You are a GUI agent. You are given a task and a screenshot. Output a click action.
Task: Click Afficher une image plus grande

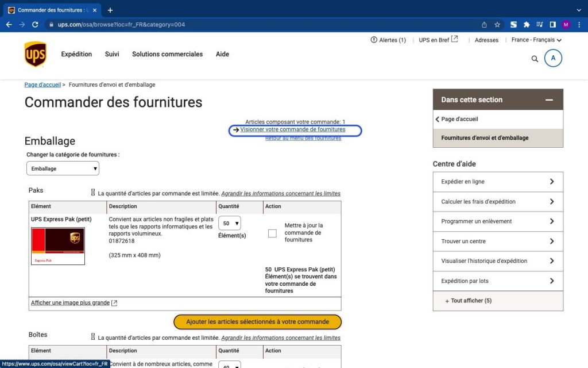[x=74, y=302]
